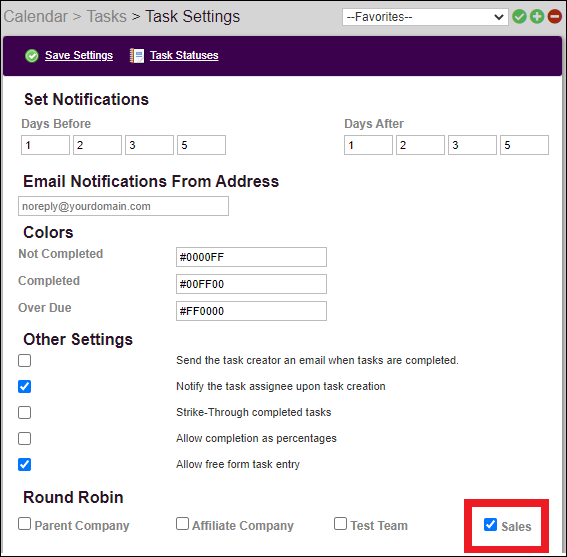The image size is (567, 557).
Task: Uncheck the Sales round robin checkbox
Action: click(490, 524)
